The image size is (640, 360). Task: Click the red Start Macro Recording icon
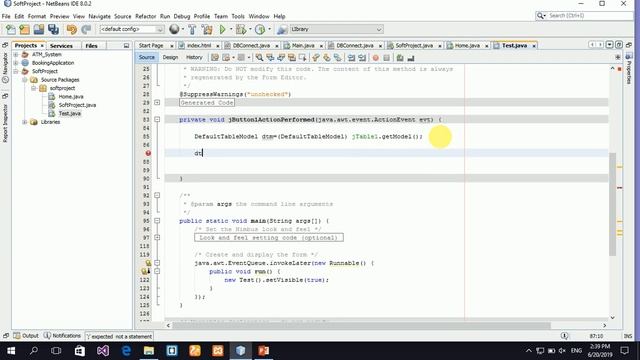[x=376, y=58]
